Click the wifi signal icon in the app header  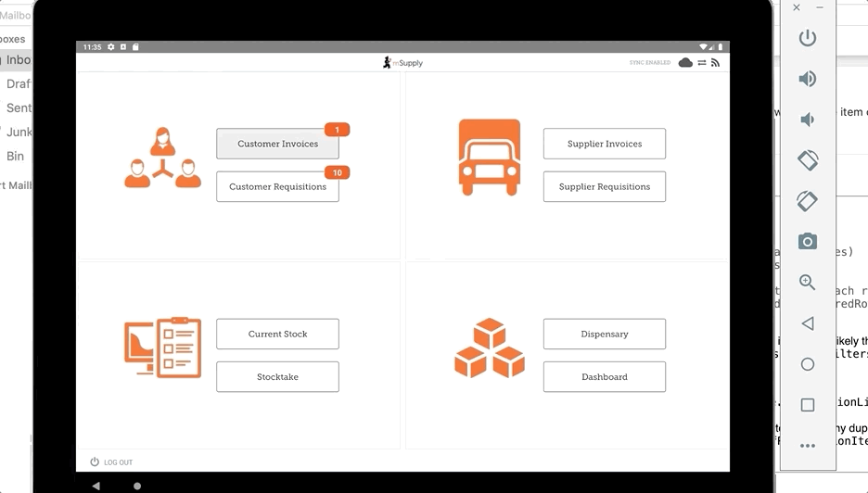(x=715, y=62)
